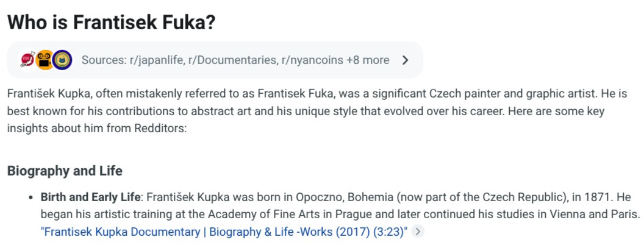Click the 'Who is Frantisek Fuka?' heading
Image resolution: width=644 pixels, height=245 pixels.
(110, 23)
